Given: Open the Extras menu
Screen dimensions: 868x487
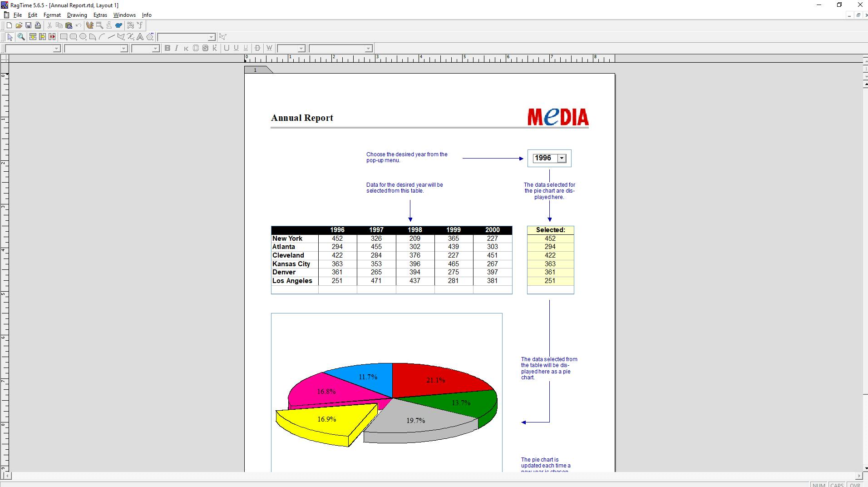Looking at the screenshot, I should [100, 15].
